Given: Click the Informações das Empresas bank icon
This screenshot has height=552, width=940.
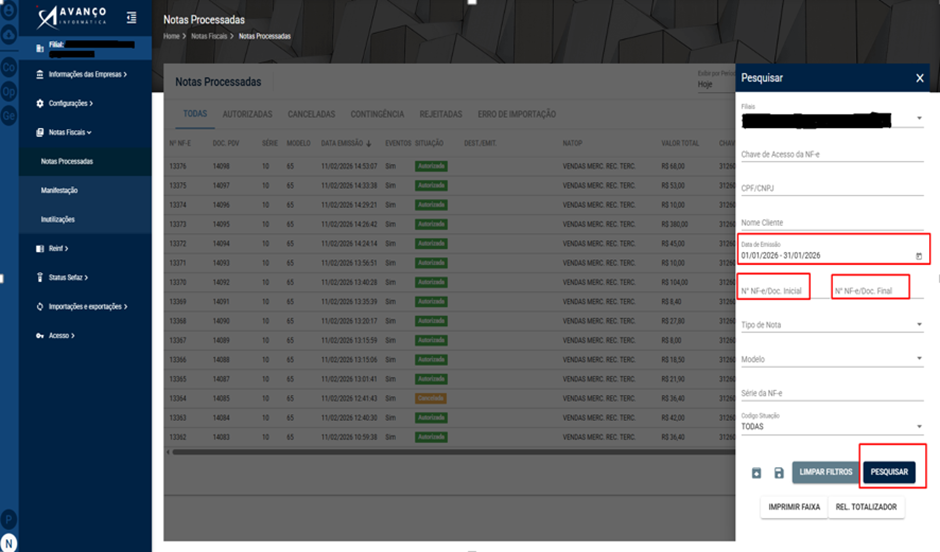Looking at the screenshot, I should 40,74.
